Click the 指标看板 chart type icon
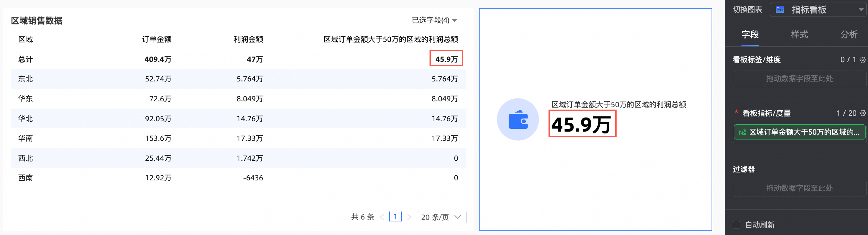The image size is (868, 235). [x=780, y=10]
